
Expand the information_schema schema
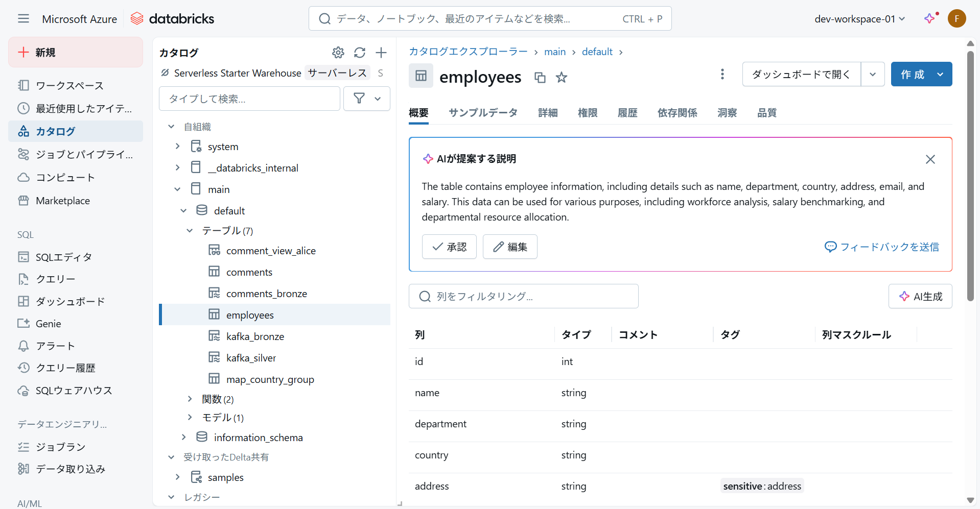pyautogui.click(x=183, y=437)
